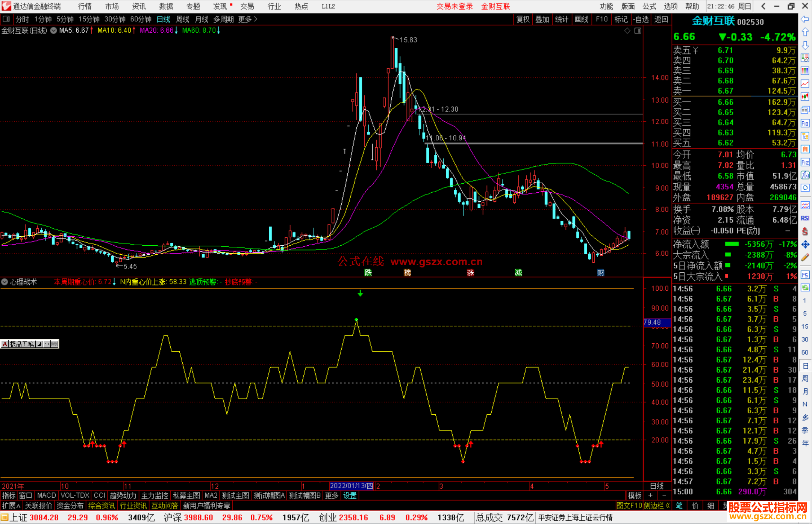
Task: Switch to the 周 period in right sidebar
Action: point(805,378)
